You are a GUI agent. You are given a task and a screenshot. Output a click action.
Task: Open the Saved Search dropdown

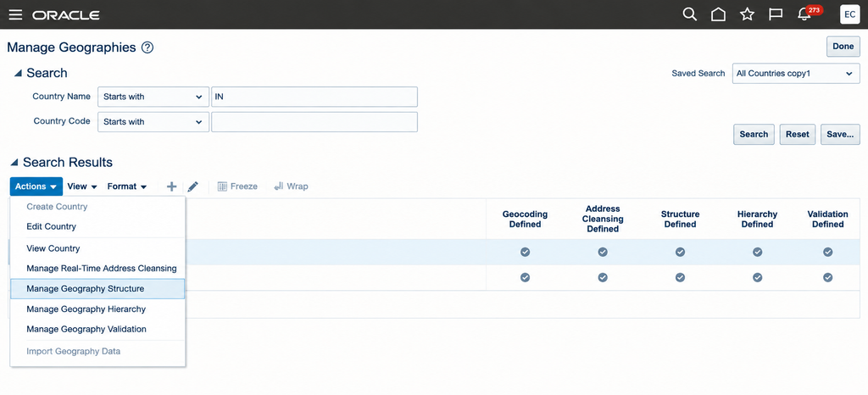(x=795, y=74)
